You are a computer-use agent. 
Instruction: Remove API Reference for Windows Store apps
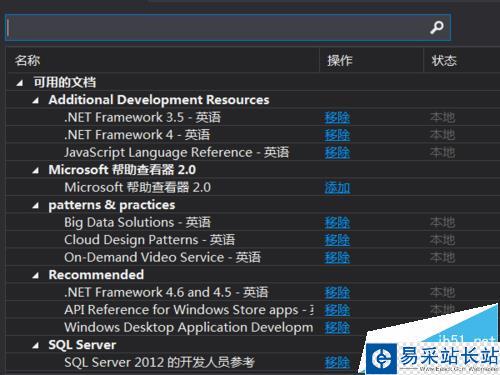(x=337, y=310)
